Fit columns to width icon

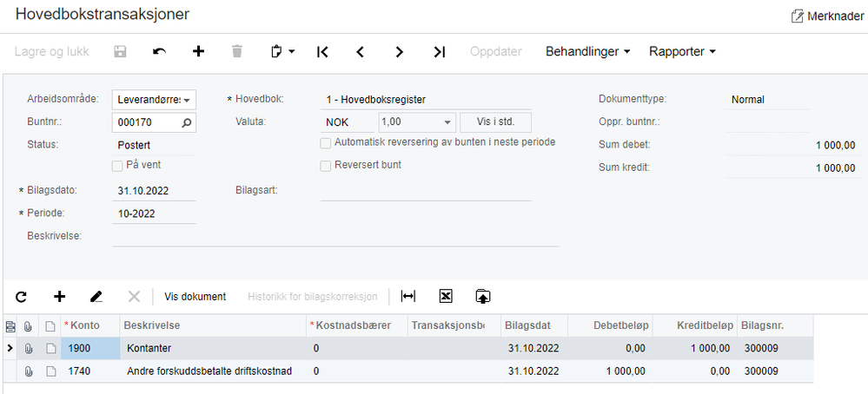[408, 297]
